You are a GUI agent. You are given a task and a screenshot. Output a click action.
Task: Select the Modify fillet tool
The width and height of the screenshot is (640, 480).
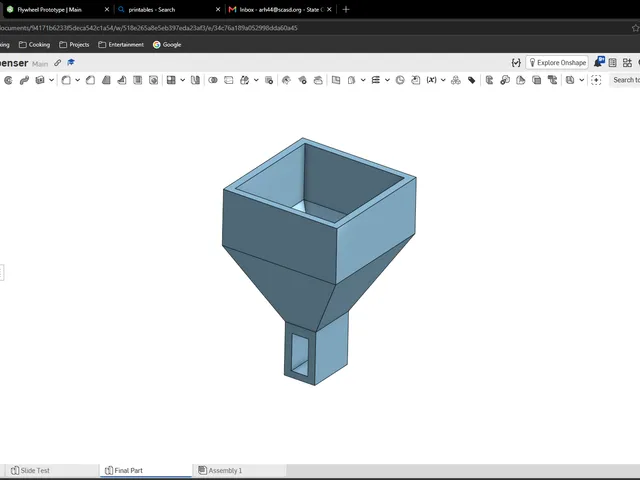pyautogui.click(x=286, y=80)
